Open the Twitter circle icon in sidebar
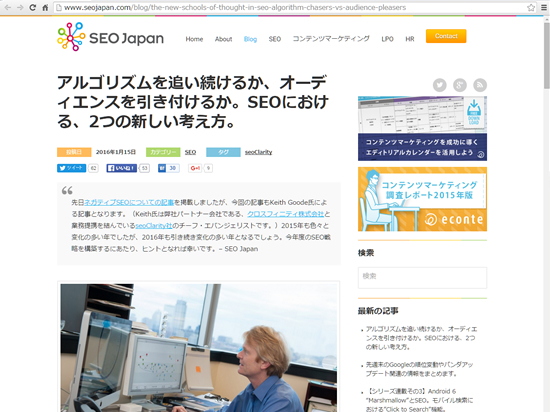Viewport: 550px width, 412px height. pos(440,85)
